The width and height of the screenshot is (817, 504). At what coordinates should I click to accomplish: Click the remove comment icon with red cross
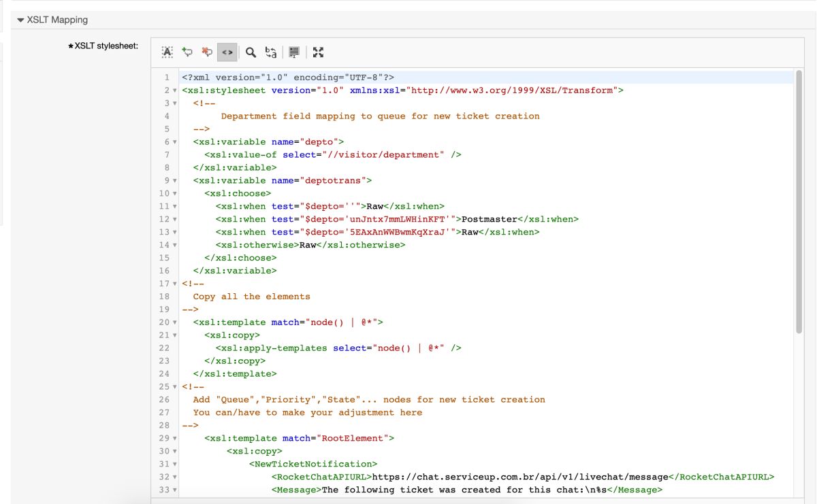(x=207, y=52)
